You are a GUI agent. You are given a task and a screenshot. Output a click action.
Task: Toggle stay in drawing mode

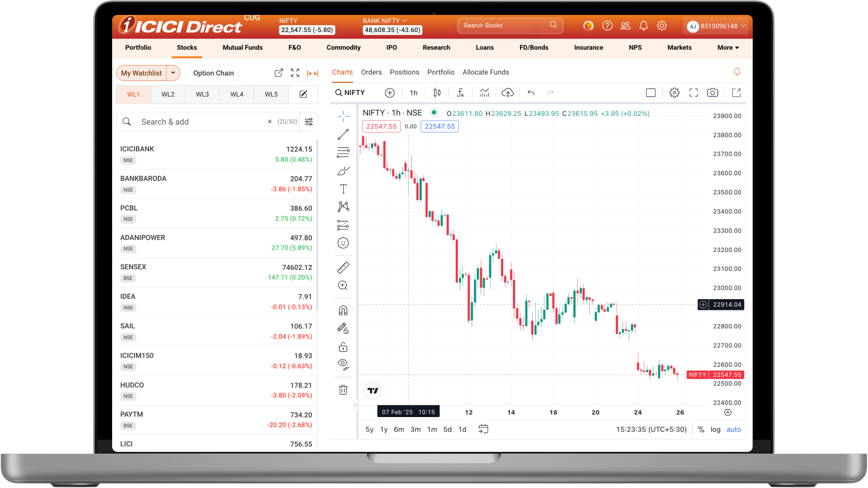point(343,328)
